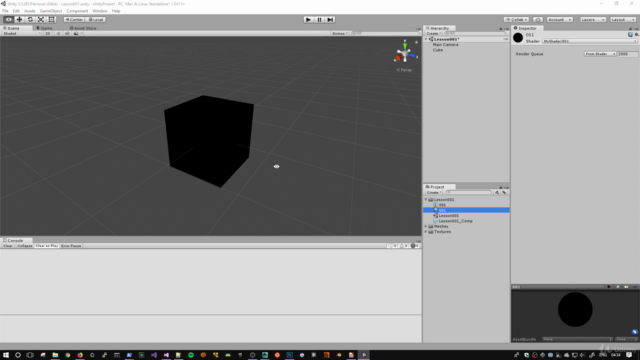This screenshot has height=360, width=640.
Task: Open the GameObject menu
Action: point(51,11)
